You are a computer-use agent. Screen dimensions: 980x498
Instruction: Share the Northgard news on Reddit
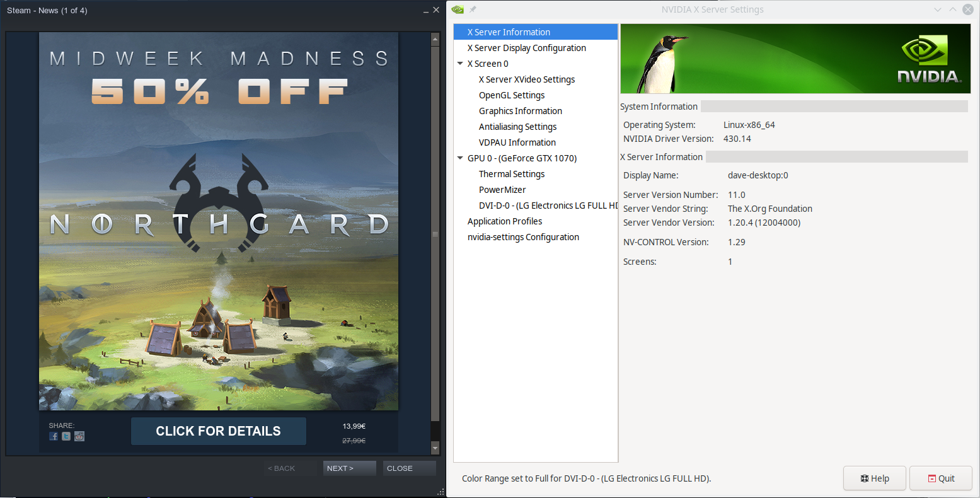pos(79,436)
